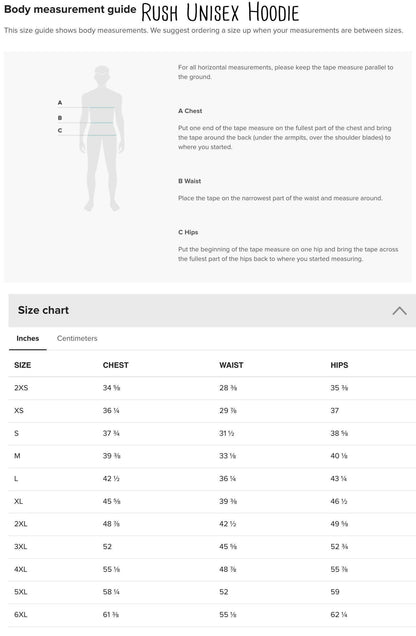
Task: Click the B waist marker on figure
Action: 60,118
